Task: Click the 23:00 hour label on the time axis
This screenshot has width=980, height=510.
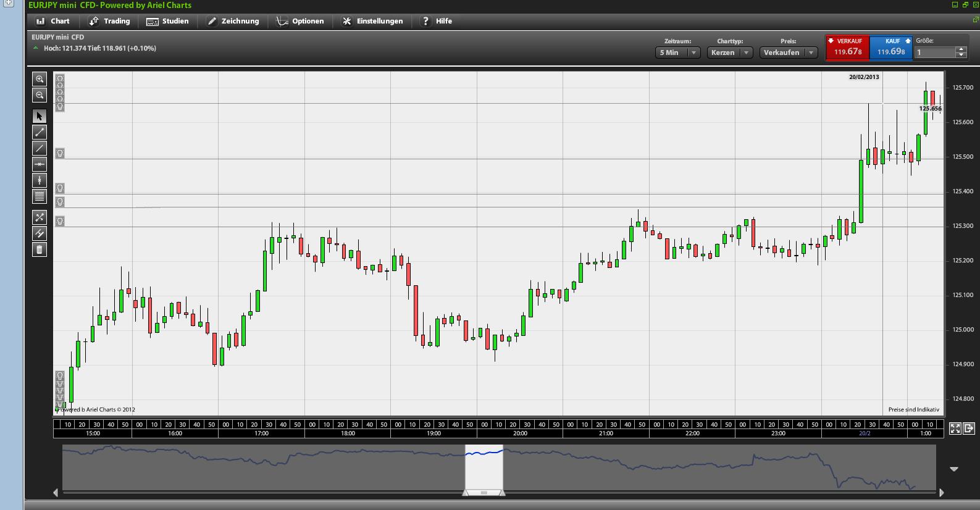Action: (778, 433)
